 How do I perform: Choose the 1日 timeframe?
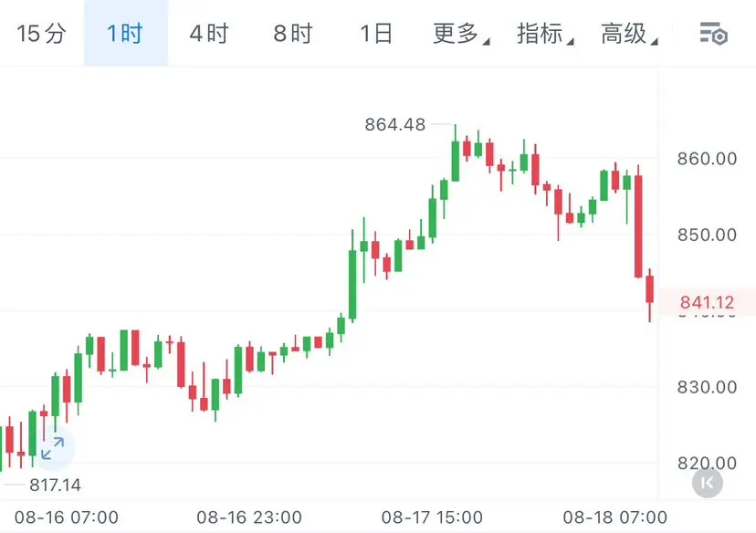pyautogui.click(x=376, y=34)
